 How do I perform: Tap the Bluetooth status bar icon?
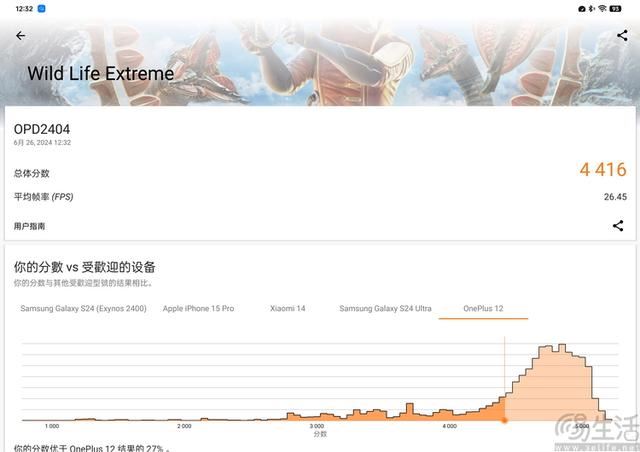pyautogui.click(x=592, y=8)
